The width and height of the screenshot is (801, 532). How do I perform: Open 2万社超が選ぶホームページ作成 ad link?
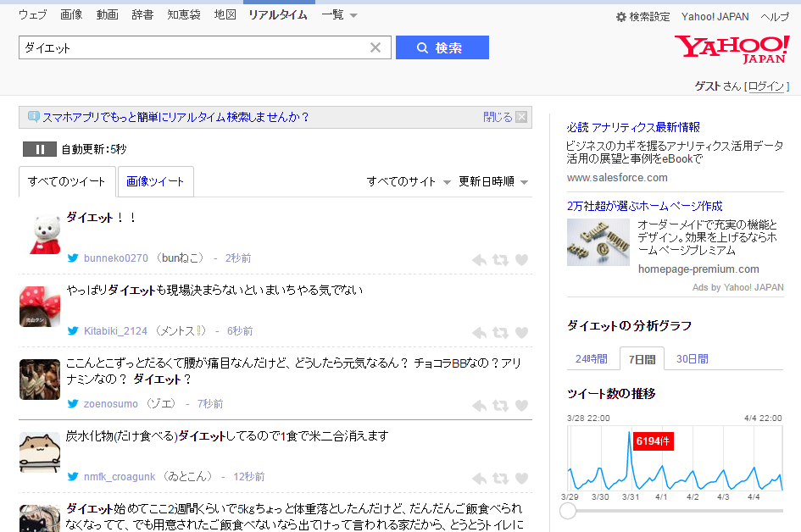(645, 206)
